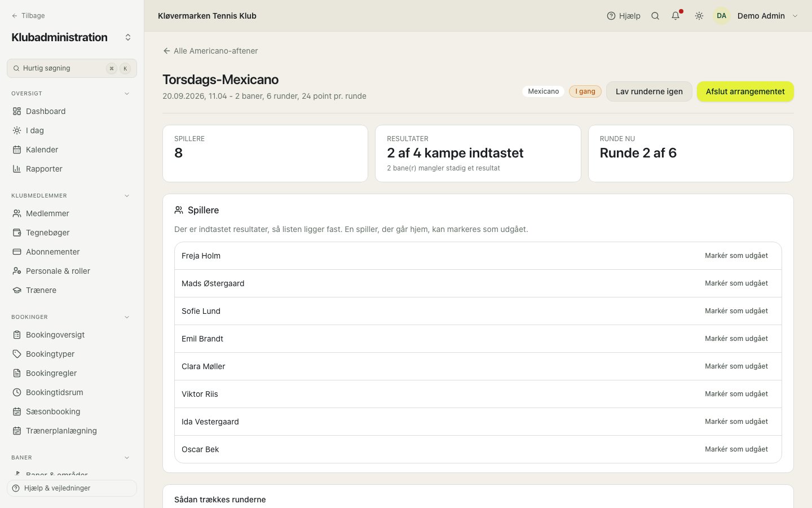Open the search magnifier in top bar

pyautogui.click(x=655, y=16)
